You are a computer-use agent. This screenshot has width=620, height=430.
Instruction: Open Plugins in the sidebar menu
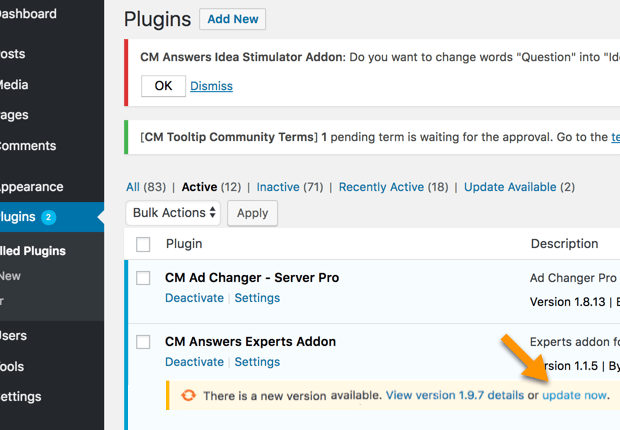pos(18,217)
